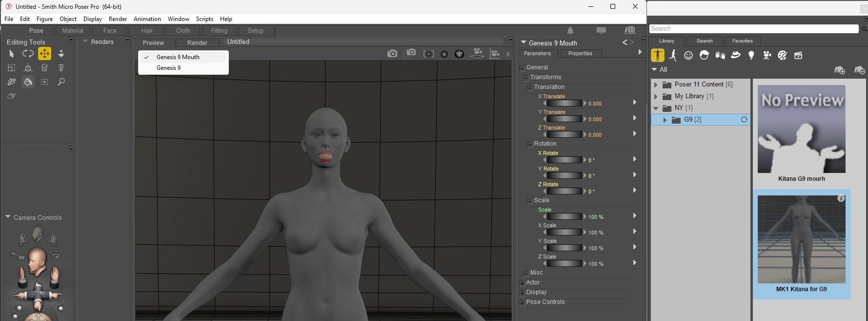Collapse the Transforms group
Screen dimensions: 868x321
coord(526,78)
